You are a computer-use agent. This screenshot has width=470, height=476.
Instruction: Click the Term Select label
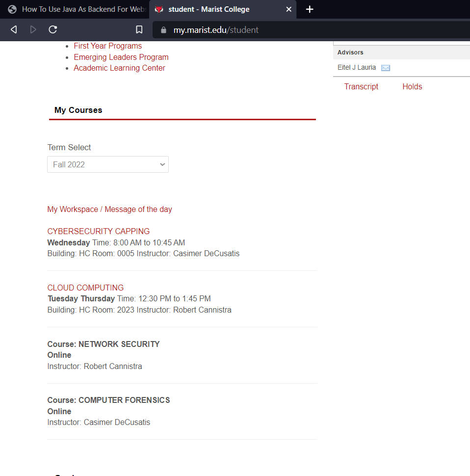(69, 147)
